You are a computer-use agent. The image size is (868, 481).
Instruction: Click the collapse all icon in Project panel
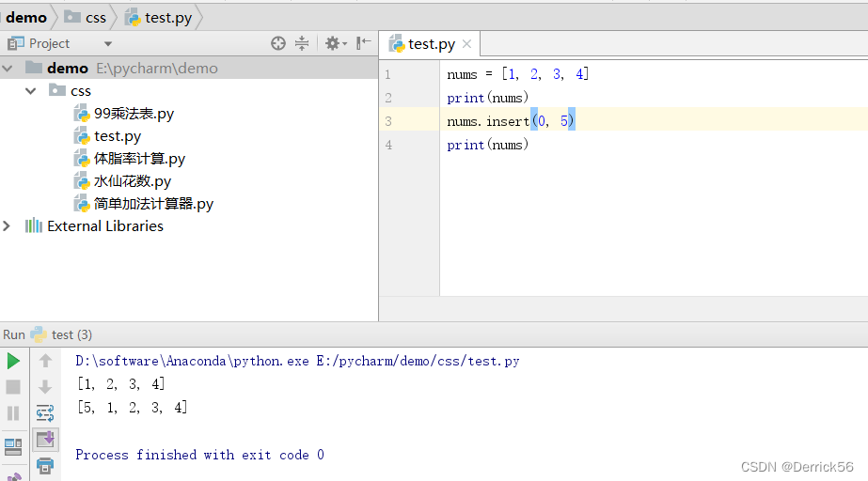[302, 43]
